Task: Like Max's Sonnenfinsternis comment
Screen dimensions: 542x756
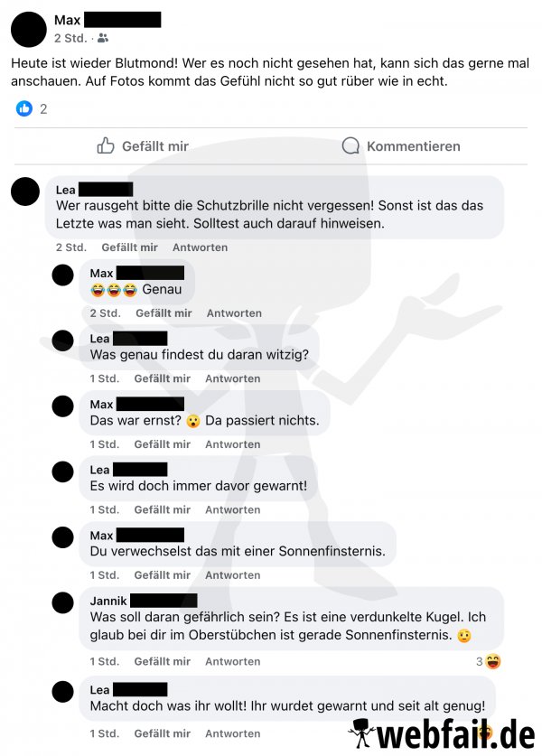Action: click(x=162, y=575)
